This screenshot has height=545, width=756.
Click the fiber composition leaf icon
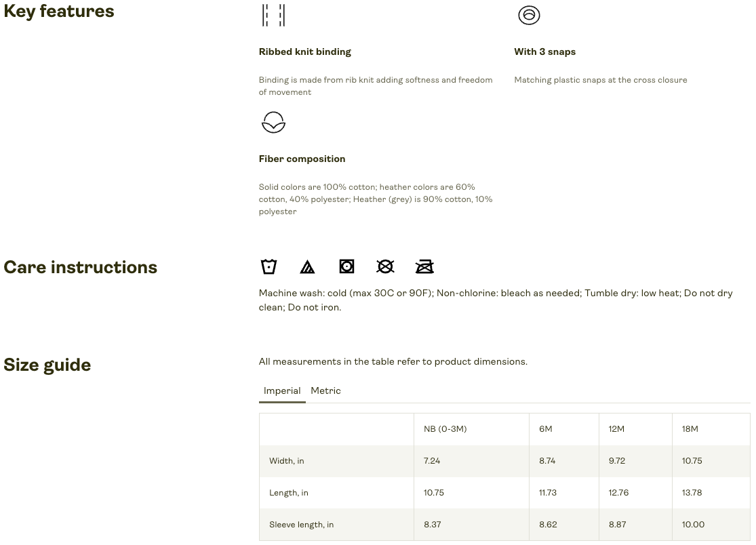pyautogui.click(x=273, y=122)
